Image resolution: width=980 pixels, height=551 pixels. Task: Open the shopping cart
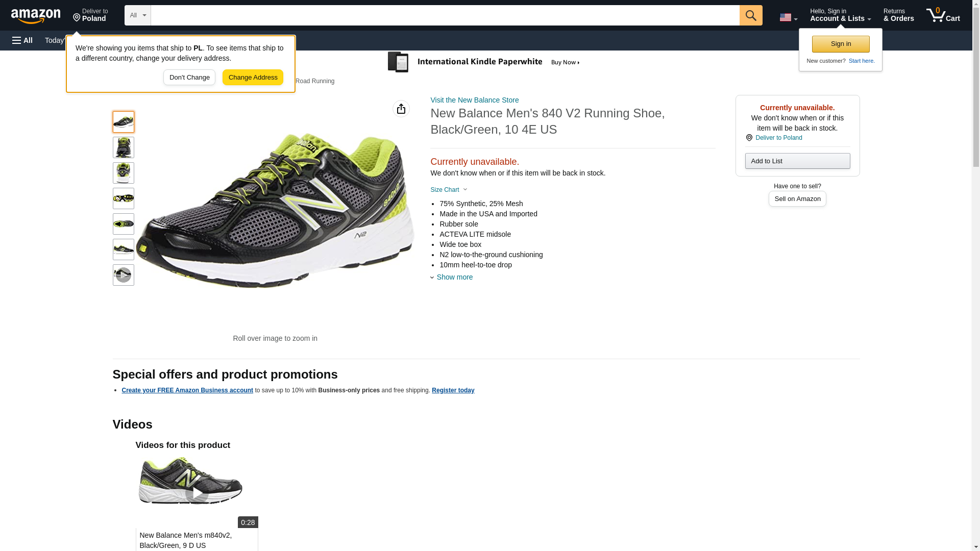(943, 15)
